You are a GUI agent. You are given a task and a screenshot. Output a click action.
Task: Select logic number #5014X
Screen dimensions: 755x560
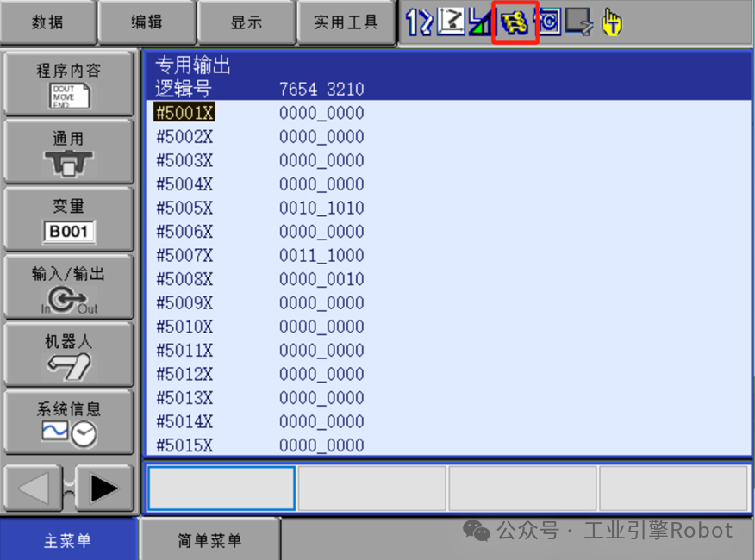tap(184, 422)
